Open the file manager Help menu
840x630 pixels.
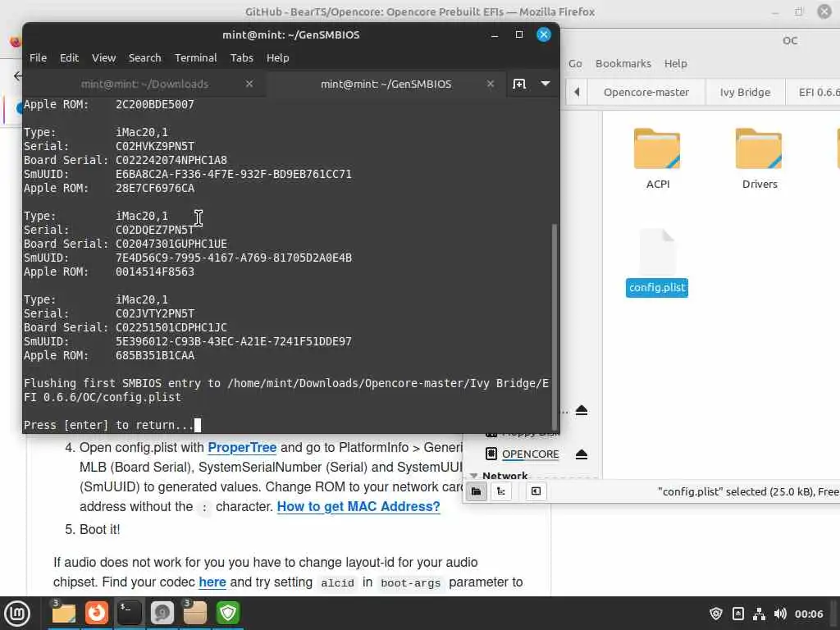pos(676,63)
